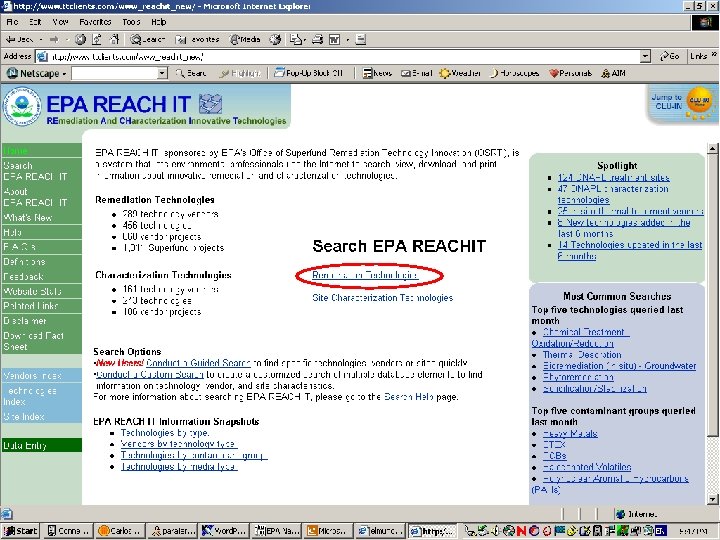Viewport: 720px width, 540px height.
Task: Open News in the Netscape toolbar
Action: point(377,73)
